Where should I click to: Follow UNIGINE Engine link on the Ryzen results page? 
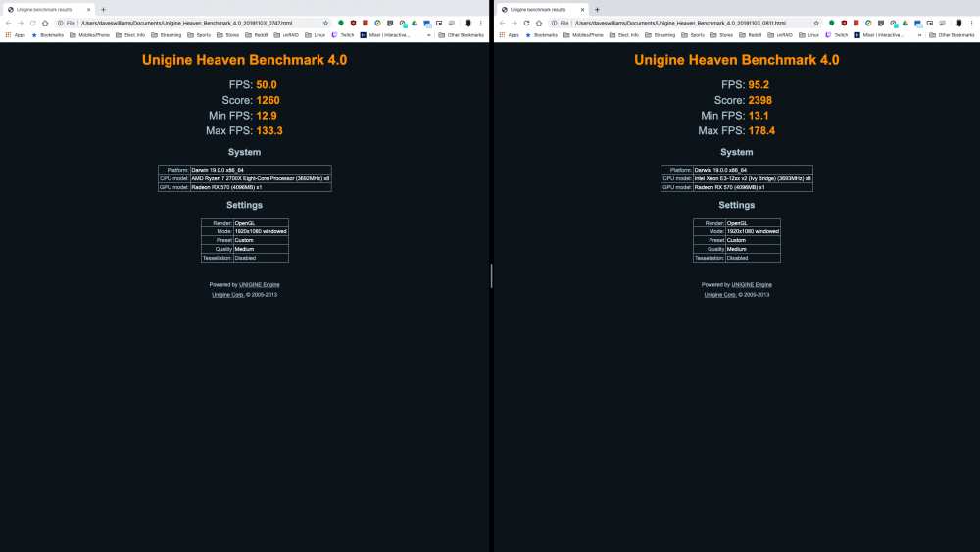(260, 285)
